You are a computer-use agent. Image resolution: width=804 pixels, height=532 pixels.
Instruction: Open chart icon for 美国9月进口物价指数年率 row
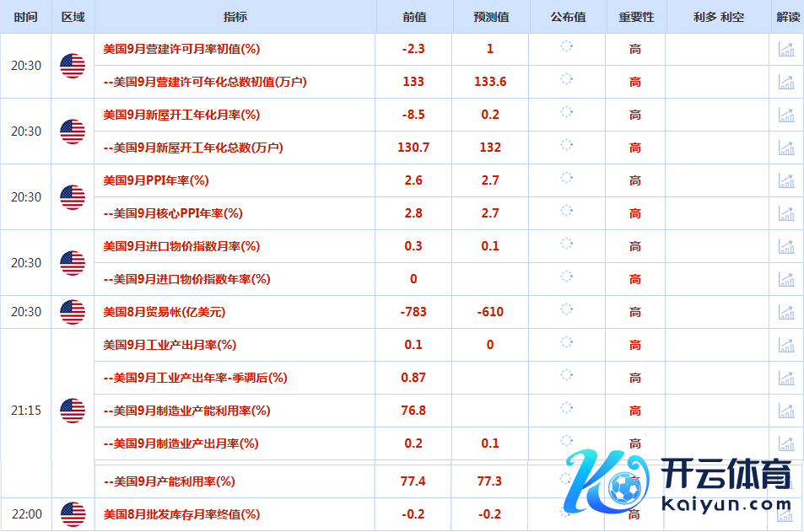click(x=786, y=279)
